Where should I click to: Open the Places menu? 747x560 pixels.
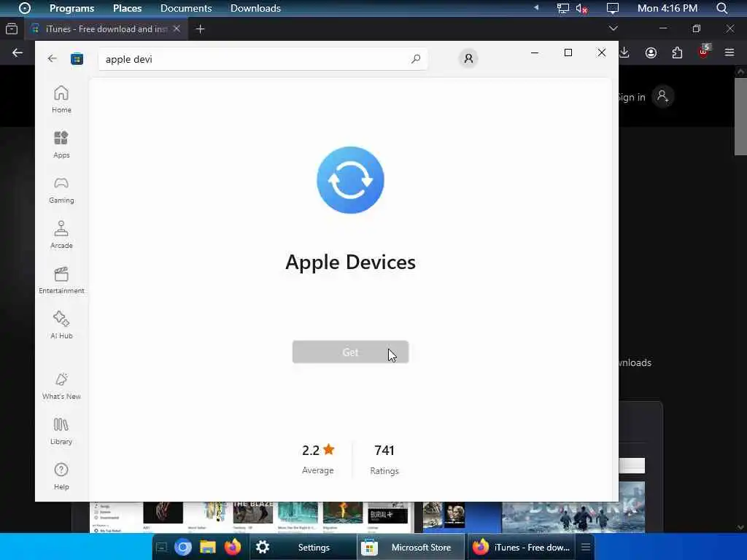127,8
